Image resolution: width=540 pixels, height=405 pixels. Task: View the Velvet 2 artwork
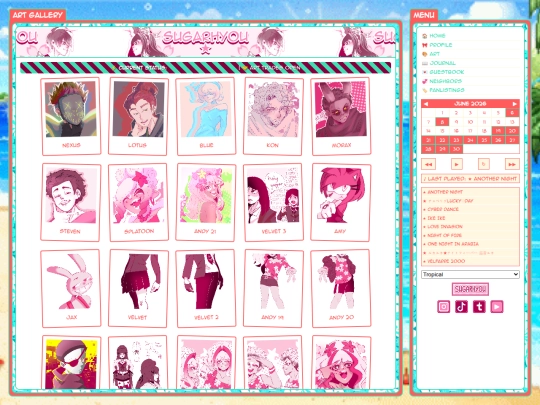(x=206, y=288)
